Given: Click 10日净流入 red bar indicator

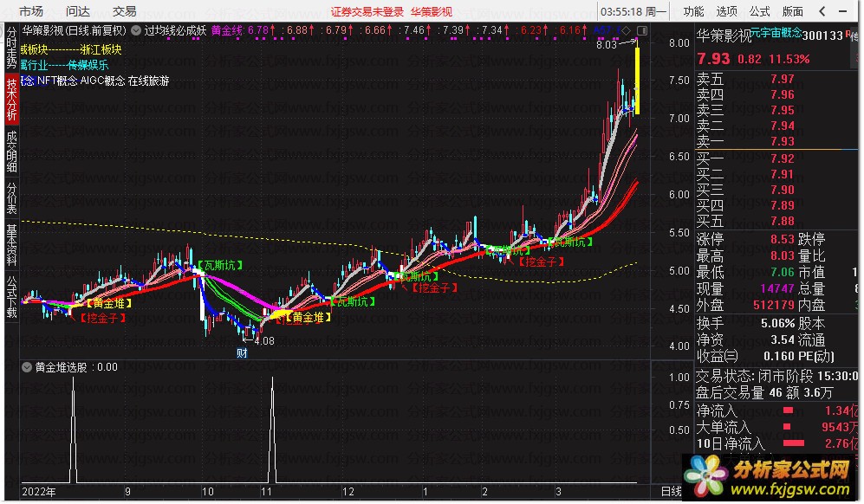Looking at the screenshot, I should (x=794, y=443).
